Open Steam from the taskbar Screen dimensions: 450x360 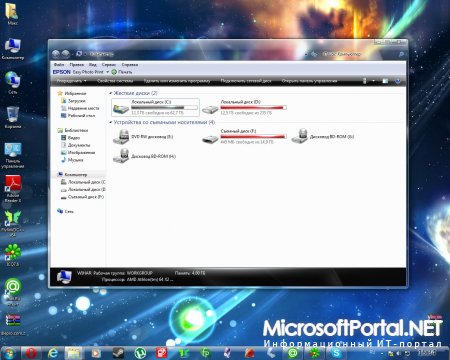(x=118, y=353)
